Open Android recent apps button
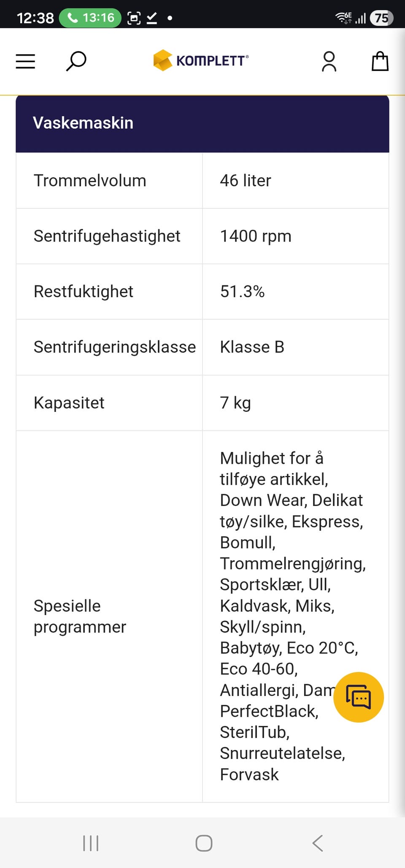The width and height of the screenshot is (405, 868). [91, 843]
